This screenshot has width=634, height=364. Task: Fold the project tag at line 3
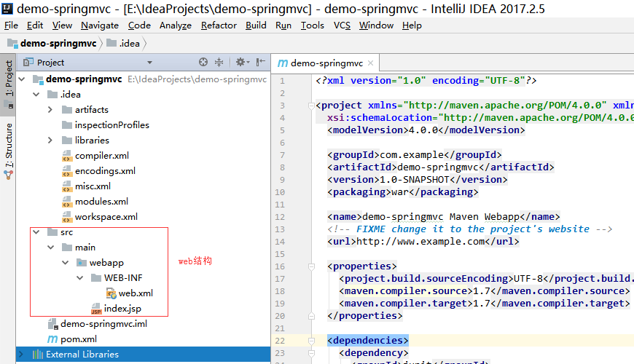click(311, 106)
